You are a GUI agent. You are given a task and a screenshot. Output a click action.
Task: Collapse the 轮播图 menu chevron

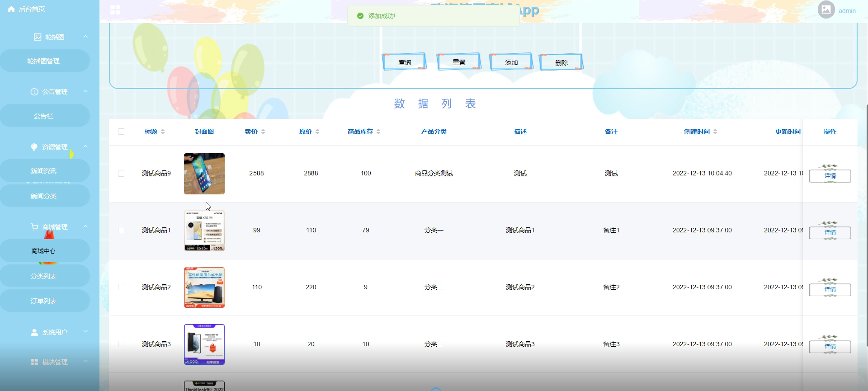(x=85, y=37)
